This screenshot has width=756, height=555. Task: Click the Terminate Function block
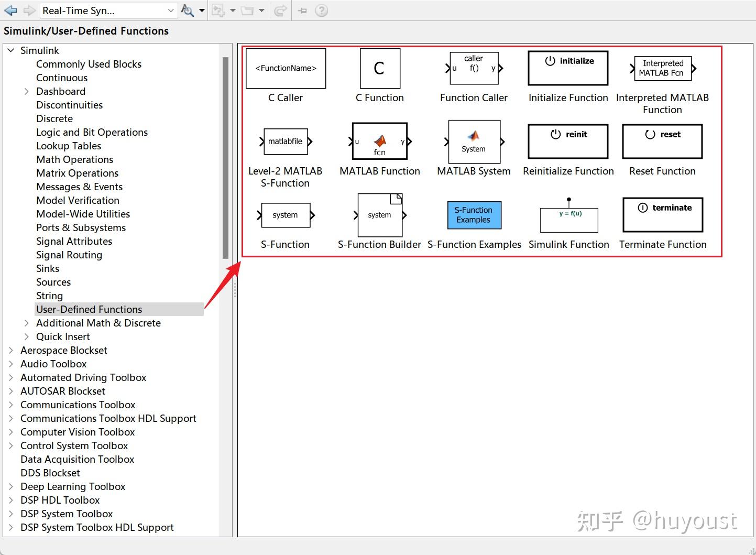[x=662, y=214]
